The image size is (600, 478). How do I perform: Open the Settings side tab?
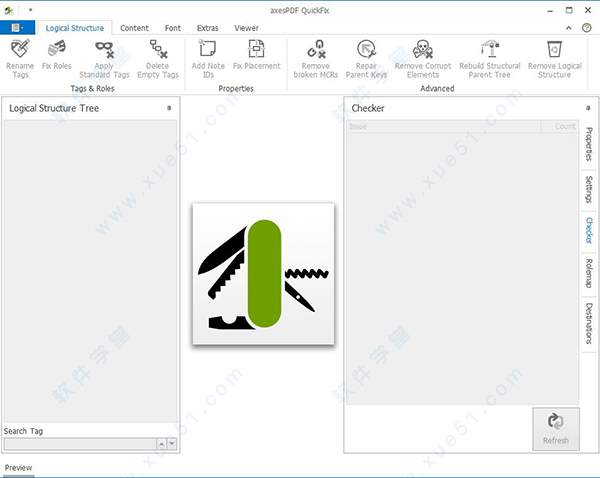(x=590, y=189)
